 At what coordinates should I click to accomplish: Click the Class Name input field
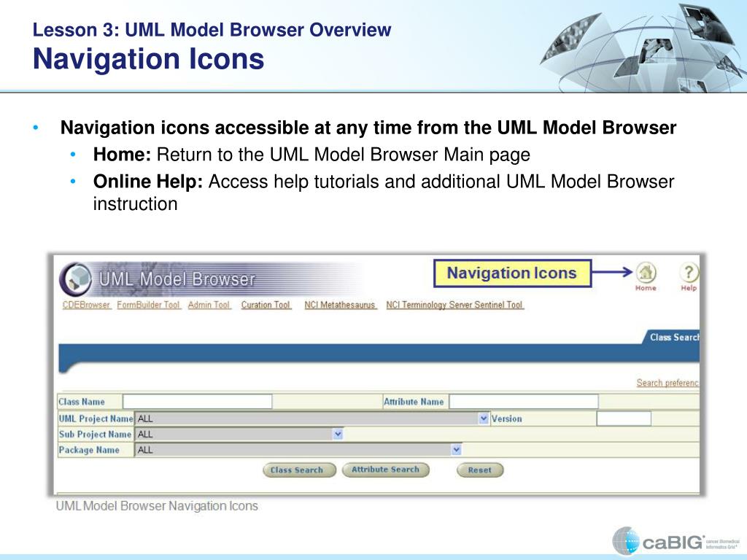click(x=197, y=402)
